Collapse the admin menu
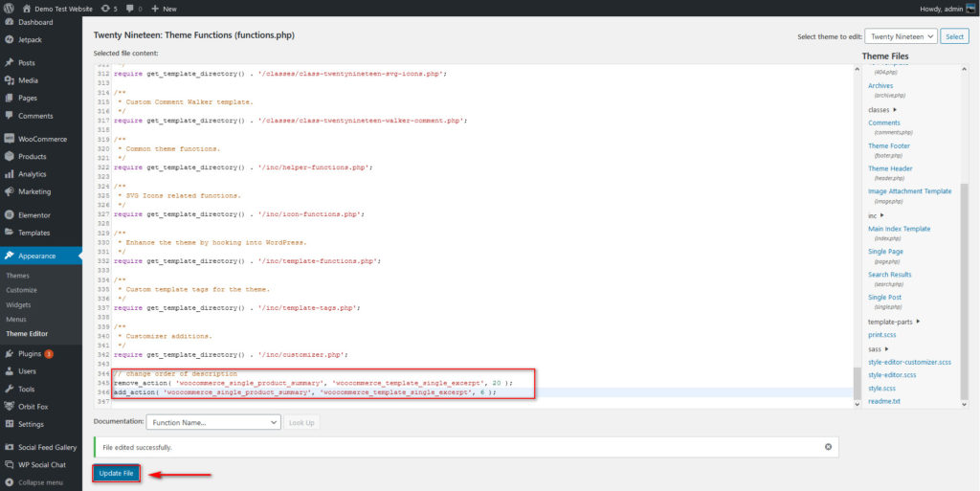This screenshot has height=491, width=980. [40, 481]
